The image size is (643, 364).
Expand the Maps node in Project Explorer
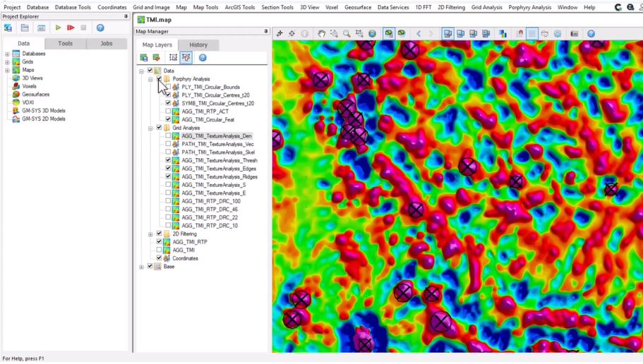click(x=7, y=70)
